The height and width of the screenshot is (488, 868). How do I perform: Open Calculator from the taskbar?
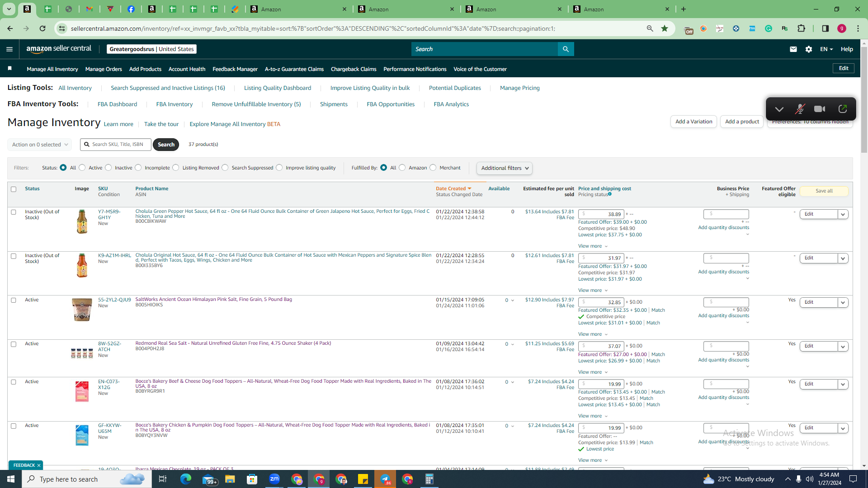coord(429,479)
